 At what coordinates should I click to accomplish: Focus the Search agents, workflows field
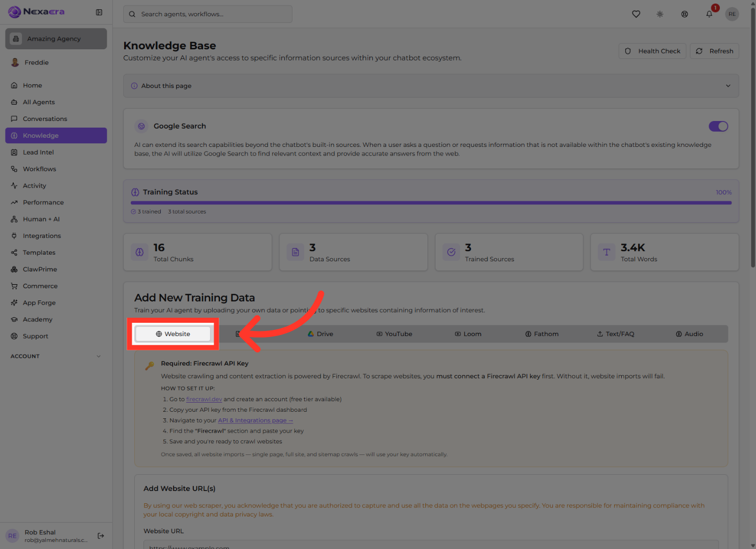pos(208,14)
